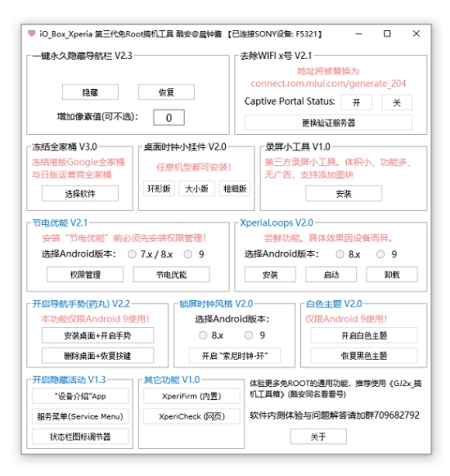Image resolution: width=450 pixels, height=476 pixels.
Task: Close the iO_Box_Xperia window
Action: point(416,34)
